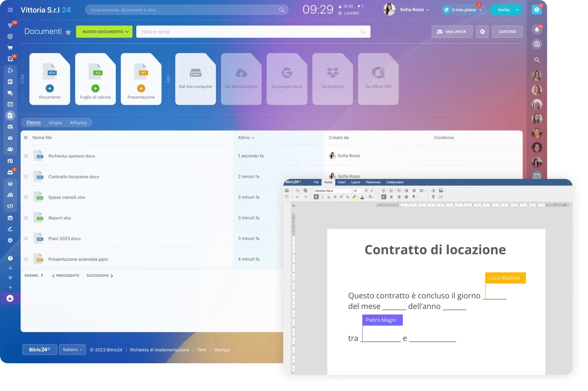
Task: Click the hamburger menu icon beside Vittoria S.r.l
Action: [x=10, y=10]
